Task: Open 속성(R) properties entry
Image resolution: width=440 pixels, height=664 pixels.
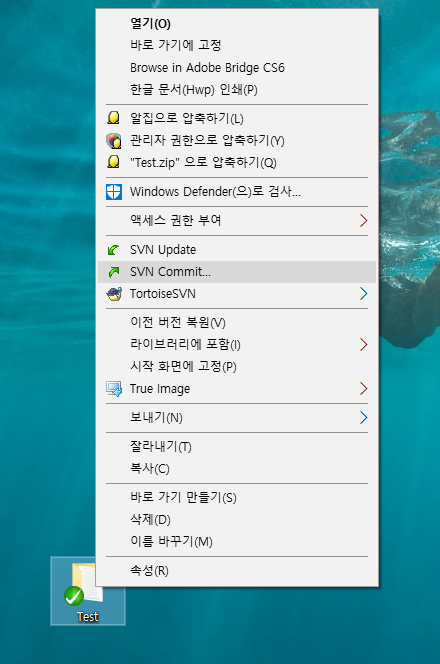Action: (x=237, y=570)
